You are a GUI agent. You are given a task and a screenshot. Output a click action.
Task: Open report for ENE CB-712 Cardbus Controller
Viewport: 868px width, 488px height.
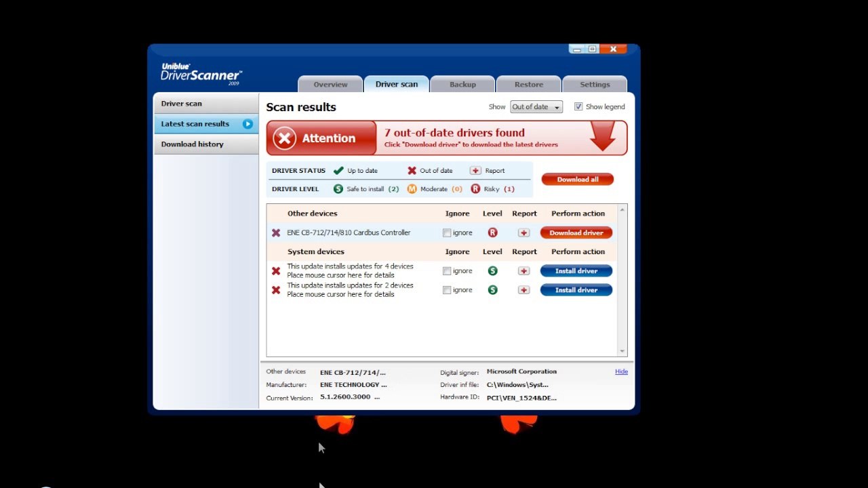(x=524, y=232)
